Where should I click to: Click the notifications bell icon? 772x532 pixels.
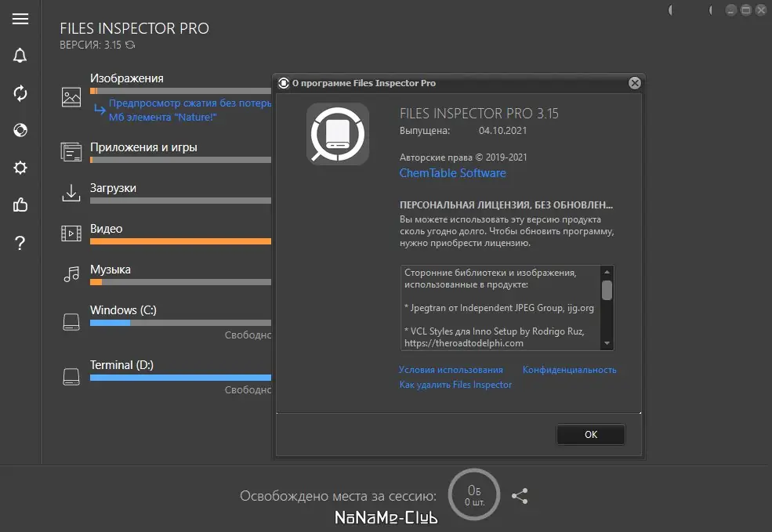20,56
